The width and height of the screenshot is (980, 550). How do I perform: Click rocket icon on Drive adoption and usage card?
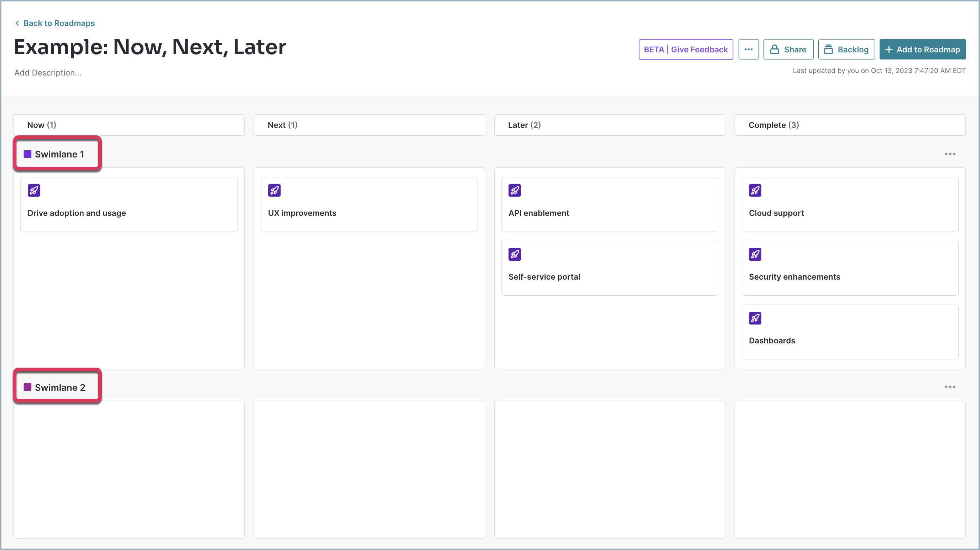click(x=34, y=190)
